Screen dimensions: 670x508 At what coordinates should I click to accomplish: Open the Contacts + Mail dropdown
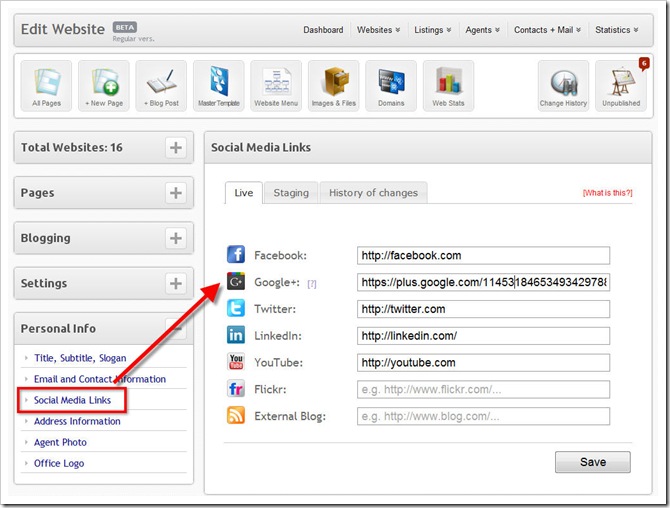pos(547,30)
